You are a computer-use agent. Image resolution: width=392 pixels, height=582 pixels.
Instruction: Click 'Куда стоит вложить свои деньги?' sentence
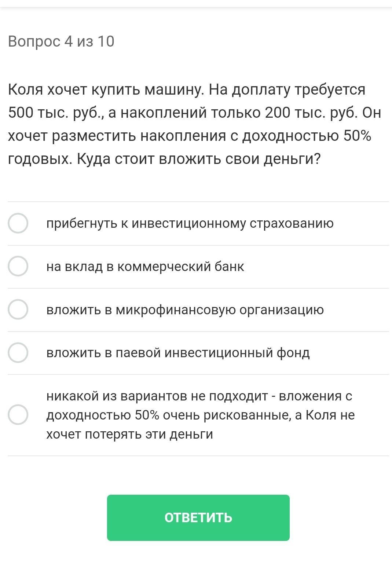click(x=198, y=159)
